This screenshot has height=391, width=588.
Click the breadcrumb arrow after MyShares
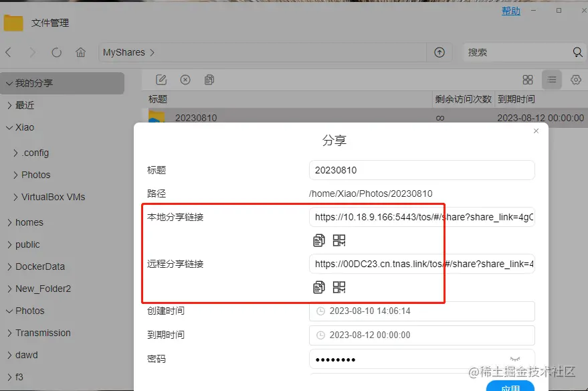tap(152, 52)
